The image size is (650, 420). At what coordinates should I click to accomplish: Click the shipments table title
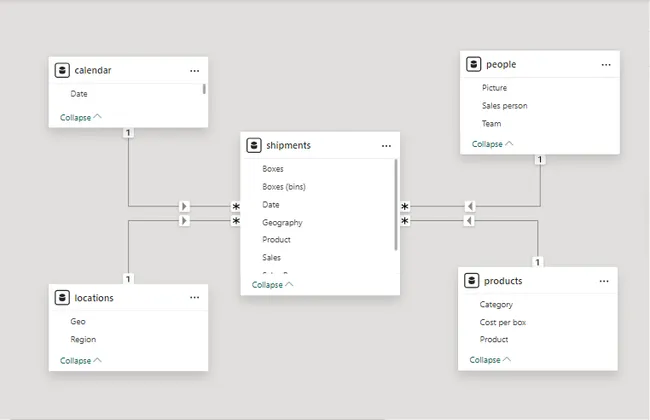tap(289, 145)
